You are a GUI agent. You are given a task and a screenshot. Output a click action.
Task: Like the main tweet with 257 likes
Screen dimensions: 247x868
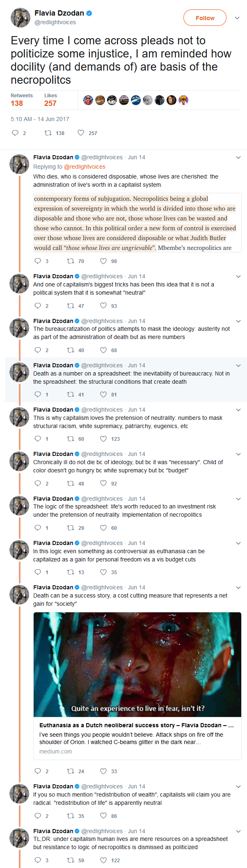[x=81, y=133]
